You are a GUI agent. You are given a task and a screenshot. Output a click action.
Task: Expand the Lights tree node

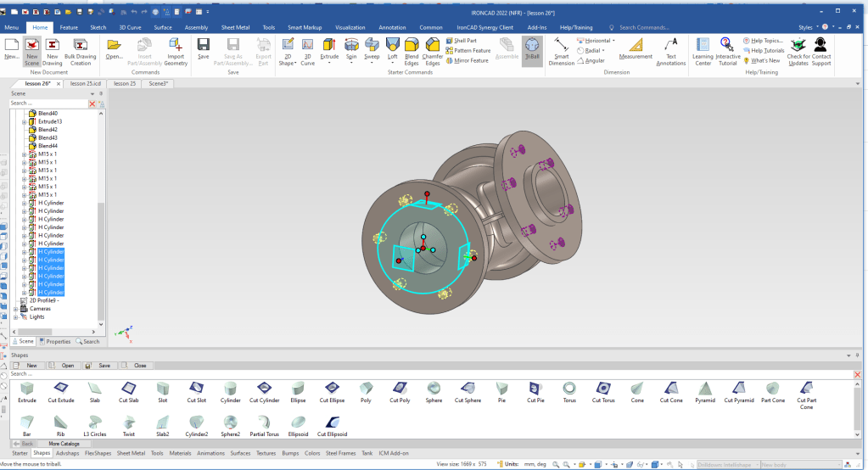point(16,316)
